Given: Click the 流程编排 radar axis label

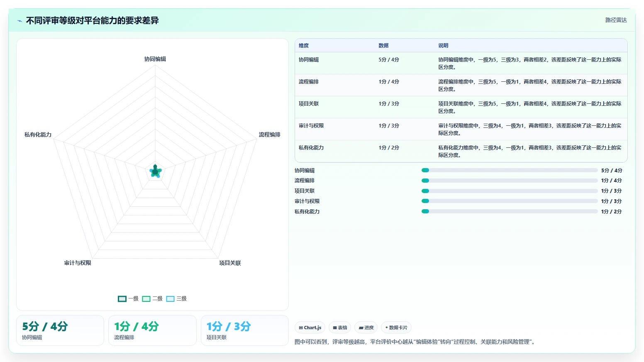Looking at the screenshot, I should pos(270,135).
